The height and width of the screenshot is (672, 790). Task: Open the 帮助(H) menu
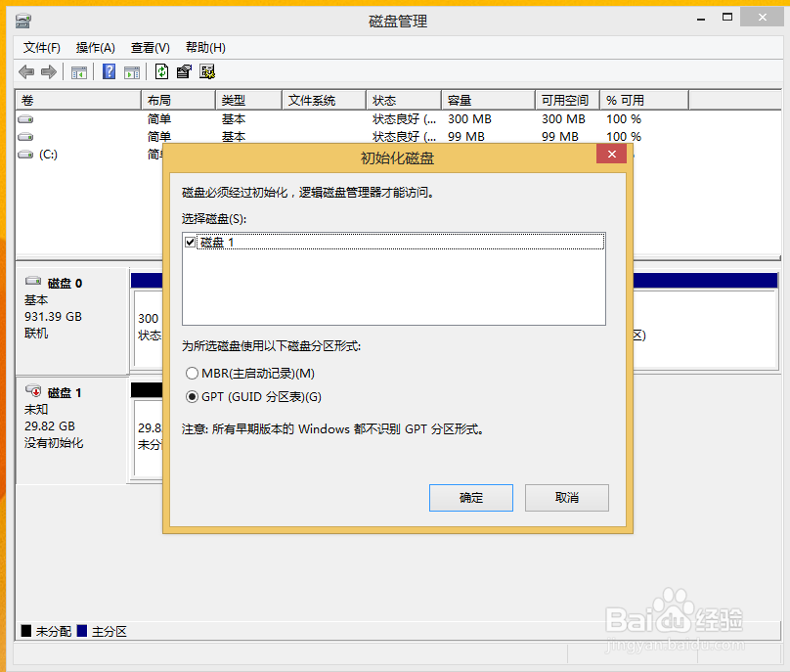(204, 47)
